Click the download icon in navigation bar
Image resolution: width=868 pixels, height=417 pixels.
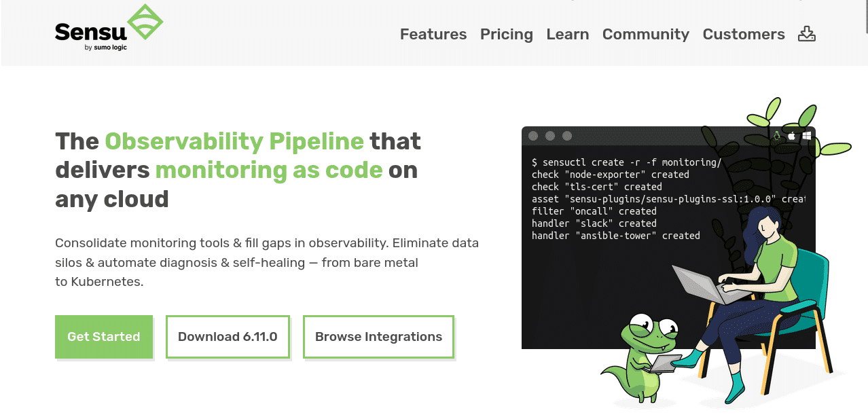pyautogui.click(x=806, y=34)
